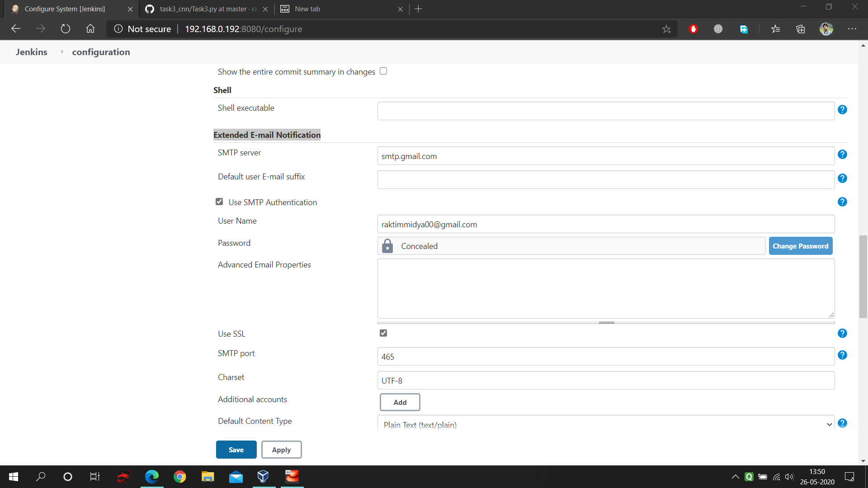The height and width of the screenshot is (488, 868).
Task: Enable show entire commit summary checkbox
Action: tap(383, 71)
